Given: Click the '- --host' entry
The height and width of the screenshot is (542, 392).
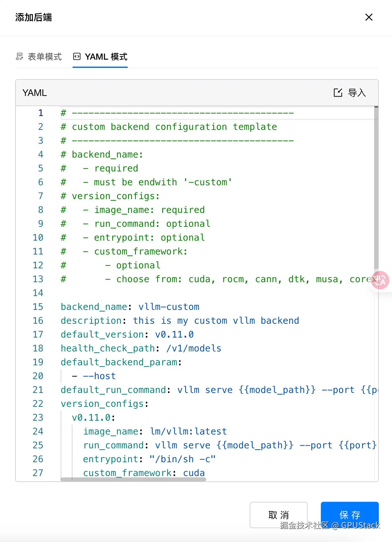Looking at the screenshot, I should click(x=94, y=376).
